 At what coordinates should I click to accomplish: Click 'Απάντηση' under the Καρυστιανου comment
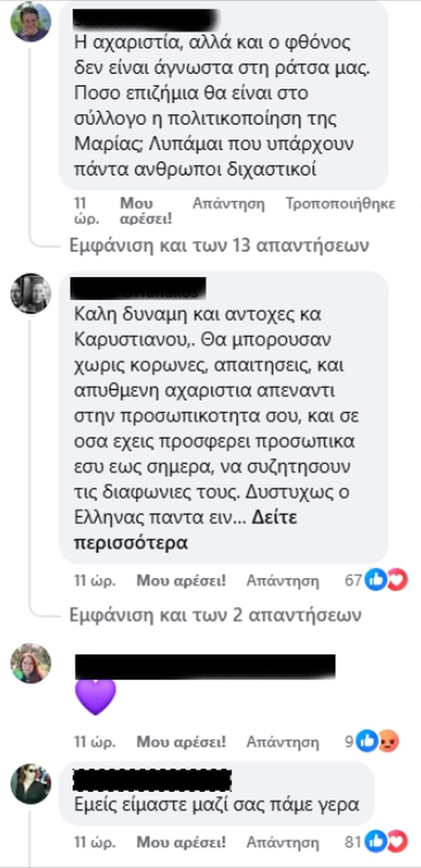pyautogui.click(x=283, y=580)
